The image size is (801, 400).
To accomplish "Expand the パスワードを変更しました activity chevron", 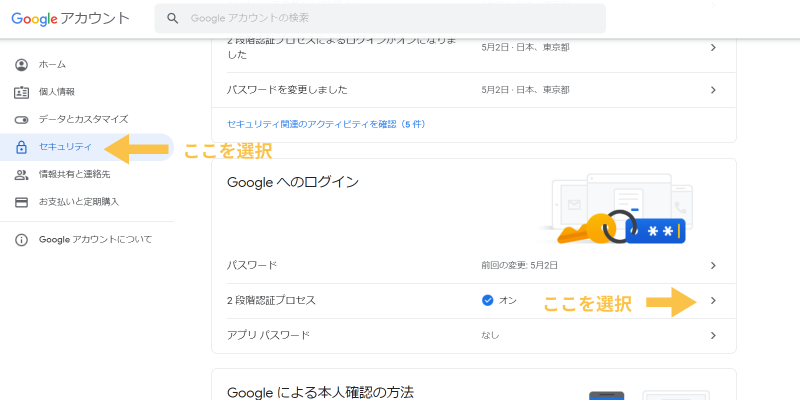I will (x=714, y=90).
